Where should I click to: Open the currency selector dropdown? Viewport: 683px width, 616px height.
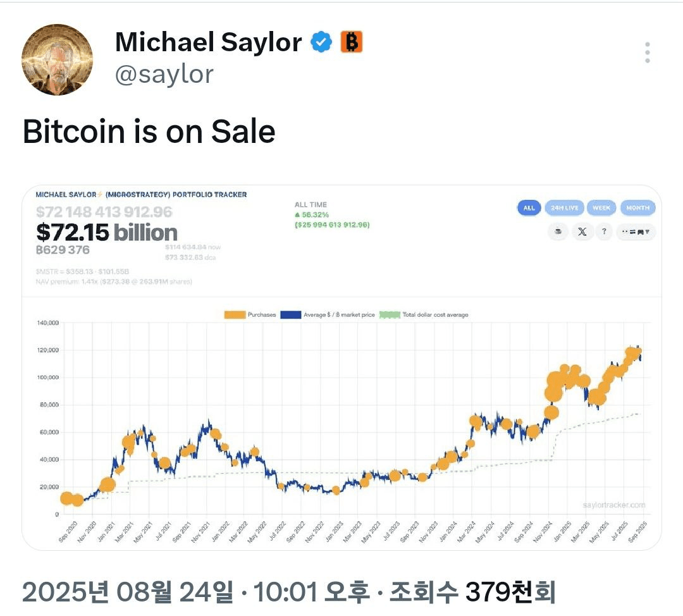[636, 231]
